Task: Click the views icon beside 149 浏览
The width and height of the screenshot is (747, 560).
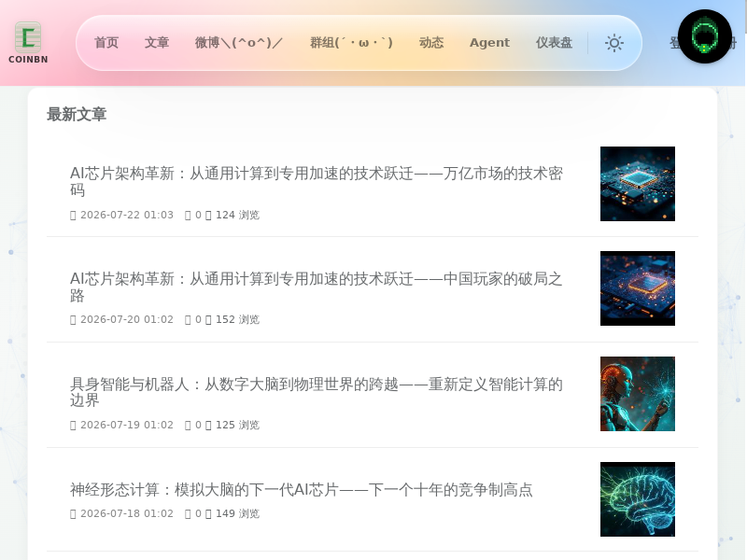Action: tap(208, 514)
